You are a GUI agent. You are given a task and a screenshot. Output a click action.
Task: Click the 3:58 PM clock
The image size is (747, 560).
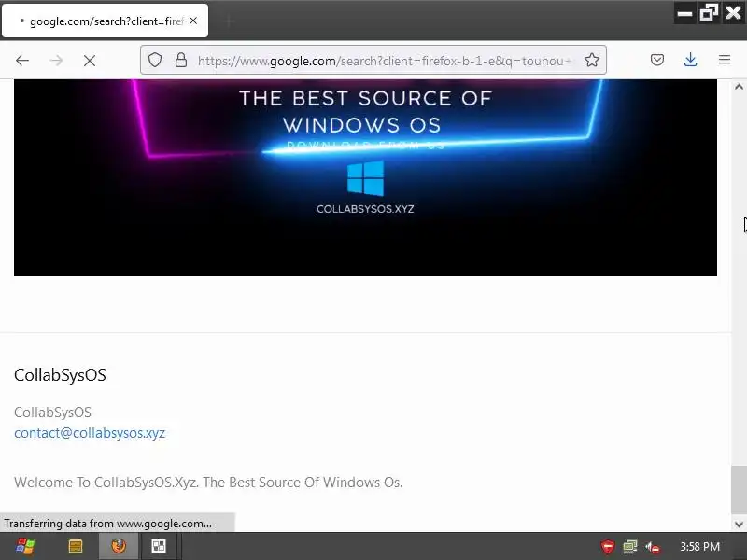coord(699,547)
